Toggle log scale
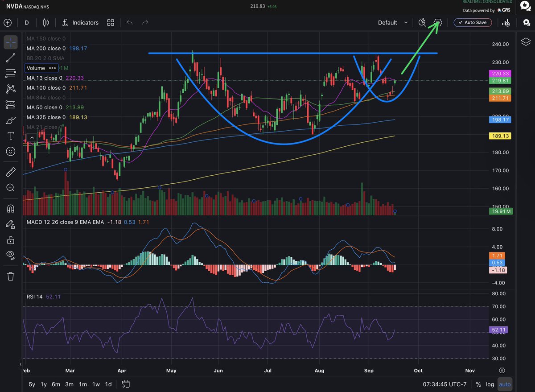 (490, 384)
